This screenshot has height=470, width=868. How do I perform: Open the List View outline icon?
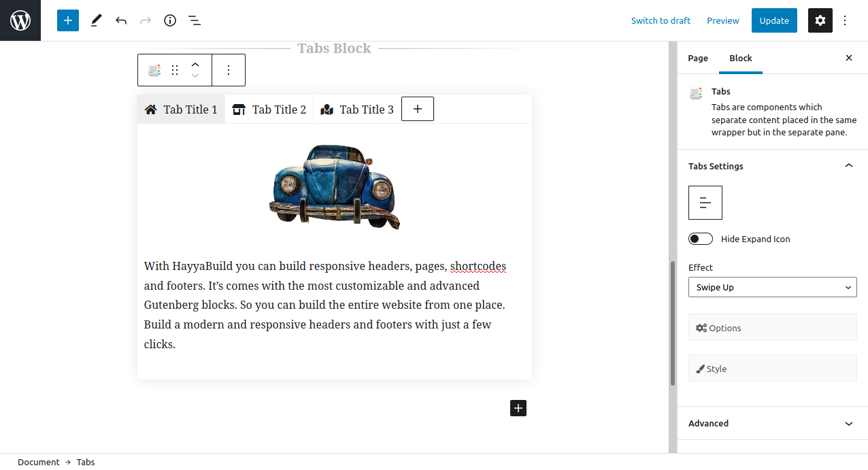[195, 20]
